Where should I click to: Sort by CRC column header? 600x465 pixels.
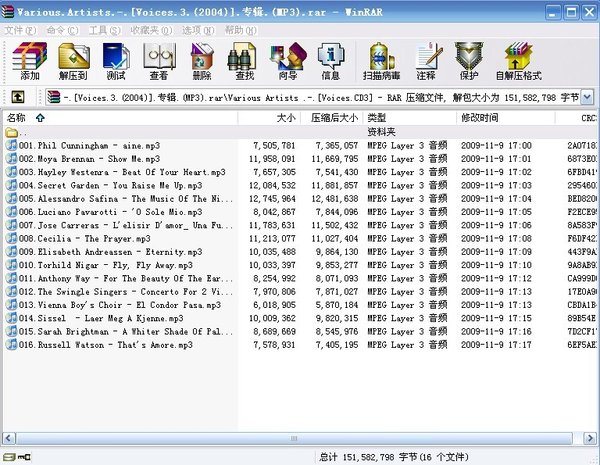577,118
